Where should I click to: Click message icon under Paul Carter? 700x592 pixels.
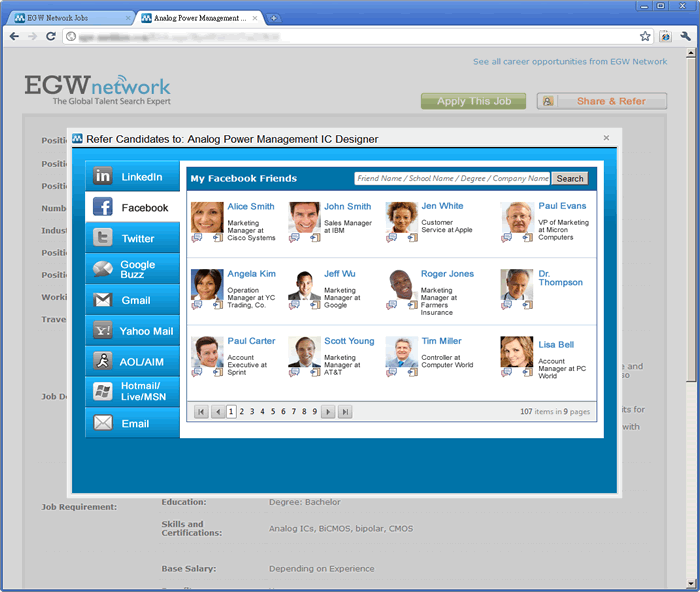coord(196,372)
